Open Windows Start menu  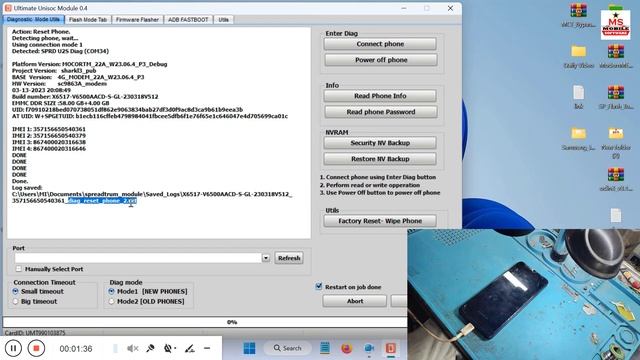249,348
